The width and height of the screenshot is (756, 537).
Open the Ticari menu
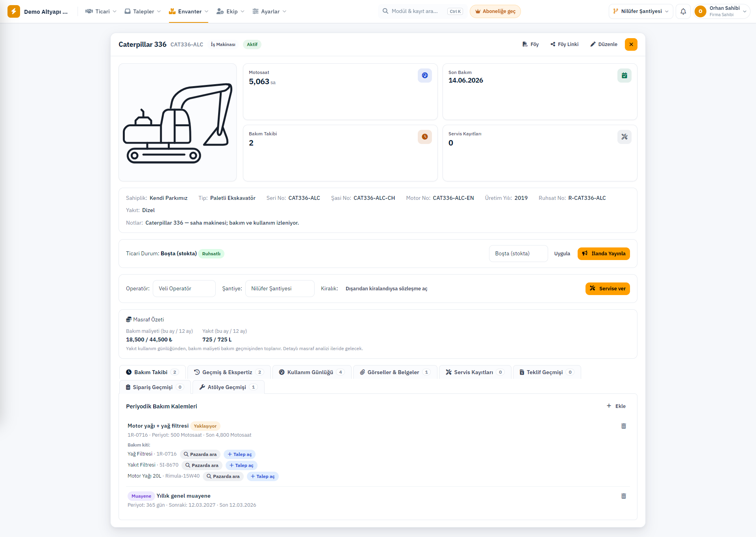click(x=101, y=11)
